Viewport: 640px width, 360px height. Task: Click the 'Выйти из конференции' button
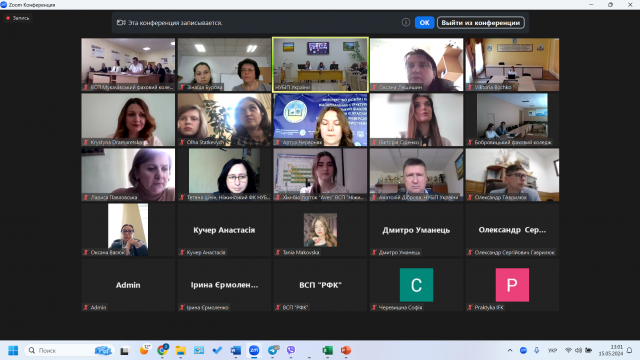tap(481, 22)
